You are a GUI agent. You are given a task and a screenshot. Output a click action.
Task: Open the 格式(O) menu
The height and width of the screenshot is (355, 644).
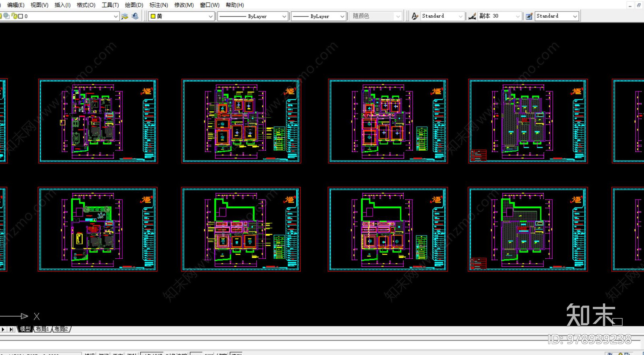click(x=86, y=5)
